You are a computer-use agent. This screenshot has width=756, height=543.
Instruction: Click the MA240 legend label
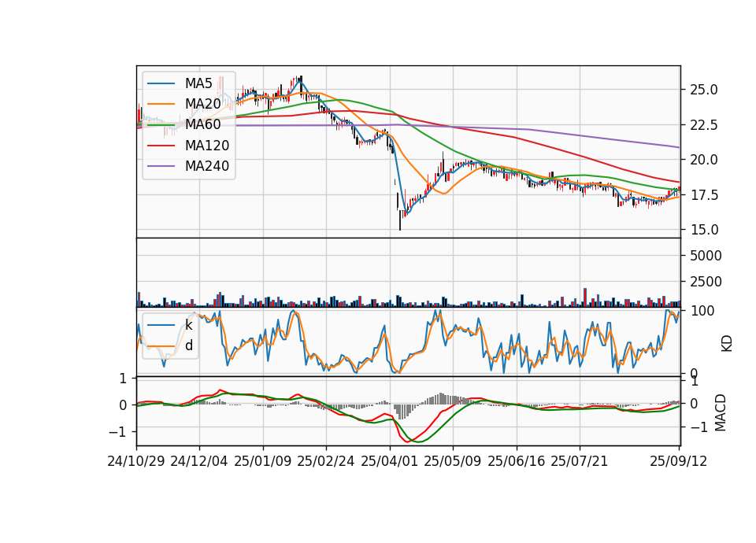pyautogui.click(x=207, y=166)
